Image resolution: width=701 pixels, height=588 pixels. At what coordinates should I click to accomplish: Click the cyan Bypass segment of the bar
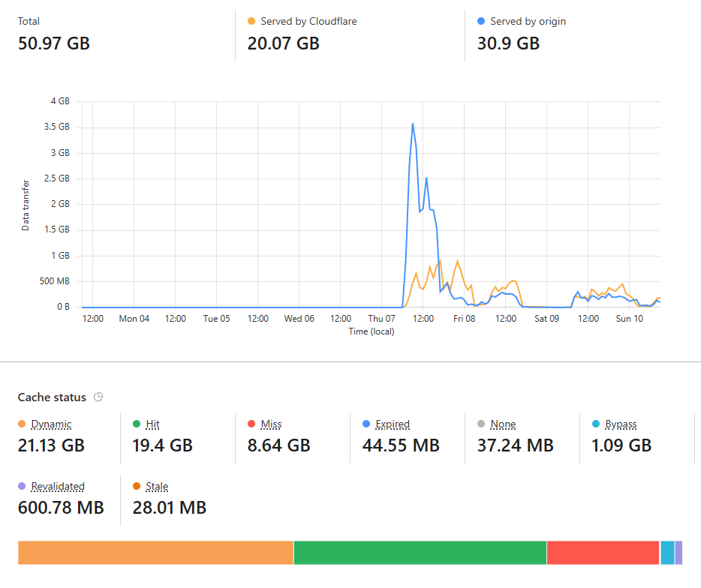[x=667, y=553]
